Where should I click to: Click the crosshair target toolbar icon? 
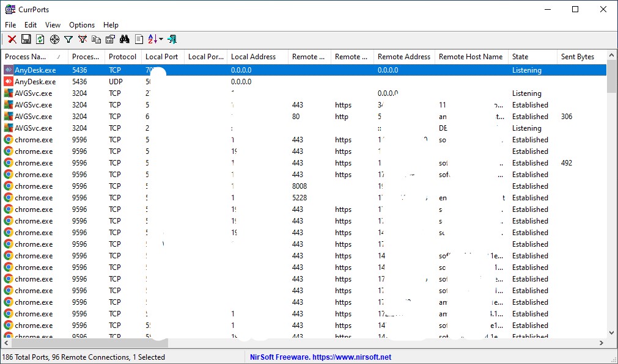coord(54,39)
